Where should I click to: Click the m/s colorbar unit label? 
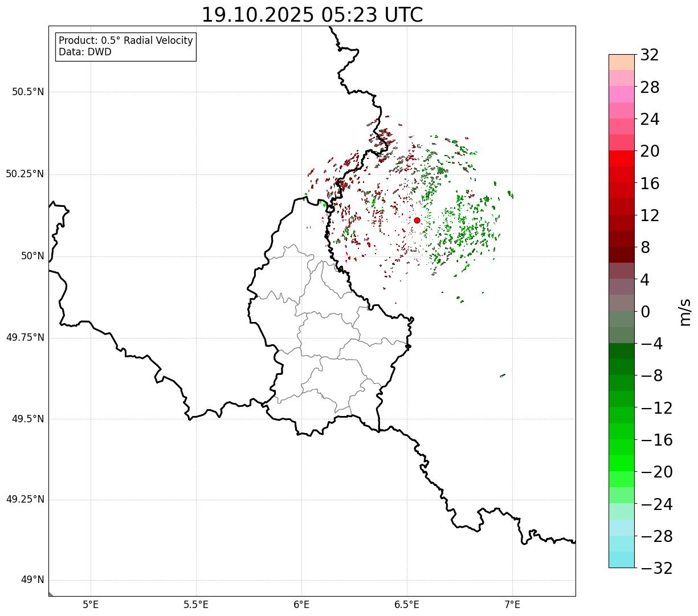[x=685, y=312]
